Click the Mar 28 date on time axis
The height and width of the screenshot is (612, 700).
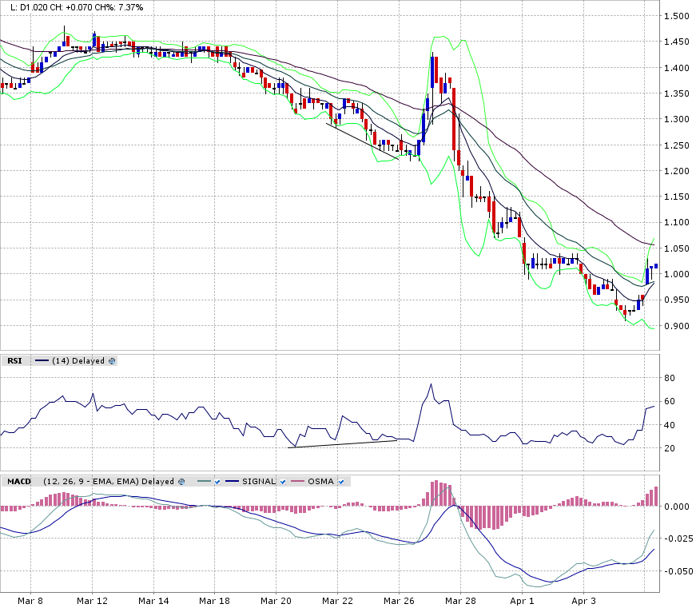click(x=459, y=600)
